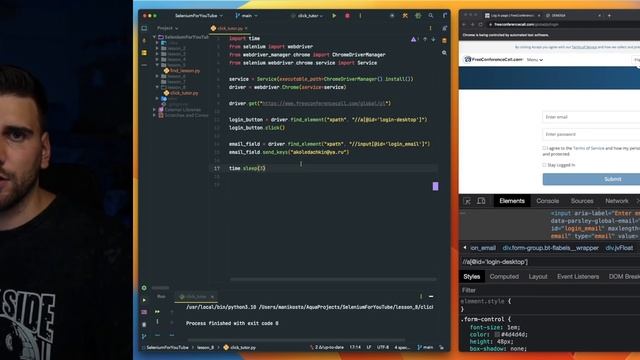The image size is (640, 360).
Task: Click the div.form-group.bt-flabels__wrapper breadcrumb
Action: click(550, 248)
